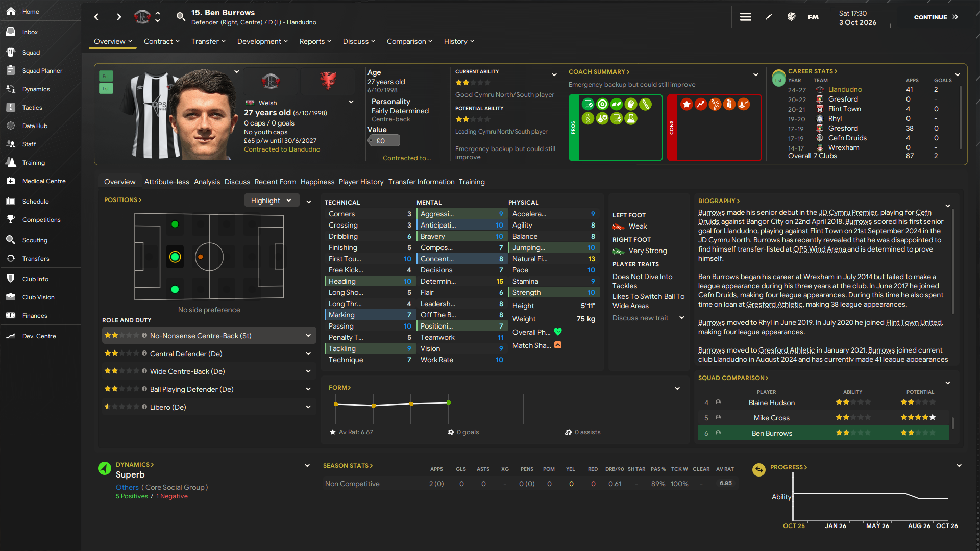This screenshot has width=980, height=551.
Task: Go back with the left arrow
Action: tap(96, 17)
